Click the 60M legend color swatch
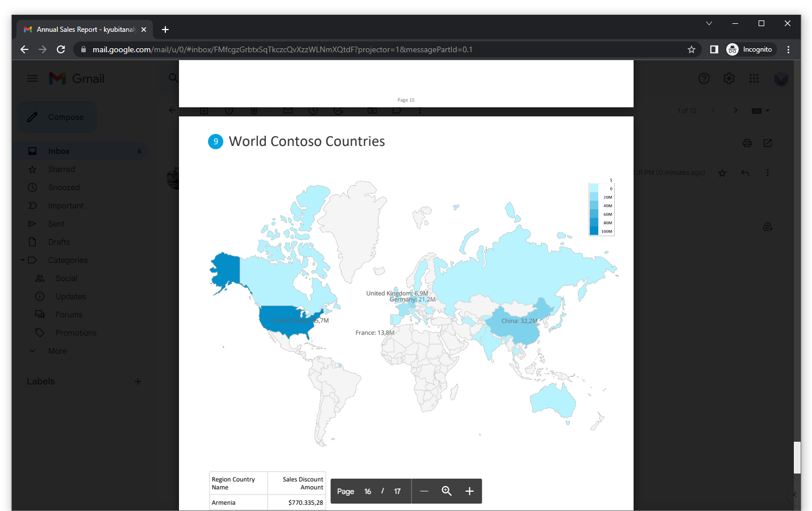The height and width of the screenshot is (511, 812). point(594,214)
